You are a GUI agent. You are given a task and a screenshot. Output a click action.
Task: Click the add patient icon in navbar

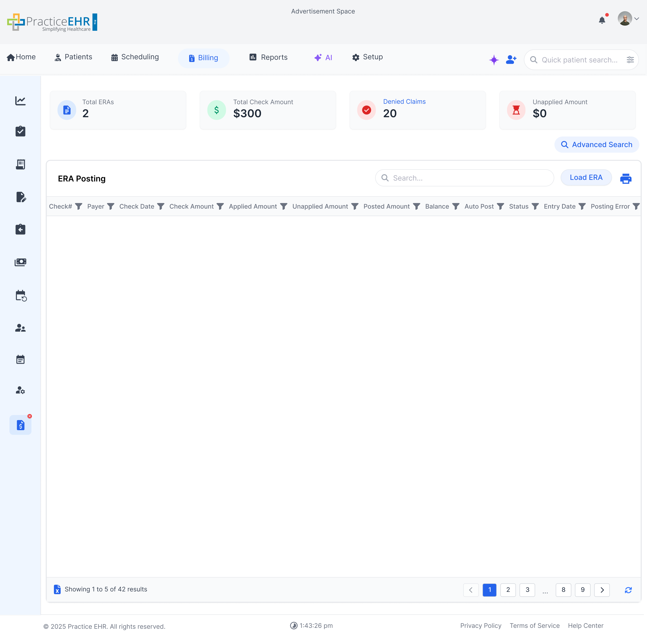[511, 60]
